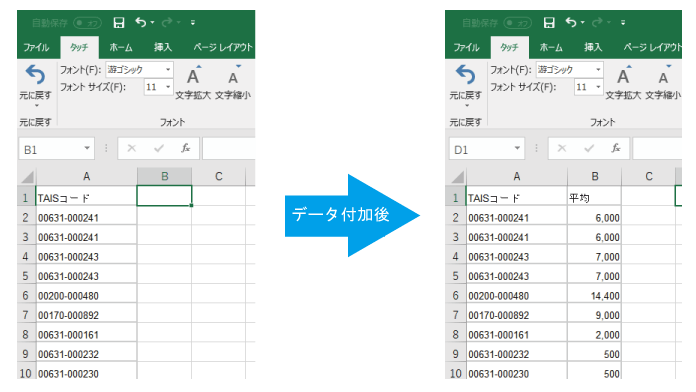This screenshot has height=392, width=696.
Task: Click formula enter checkmark in right window
Action: pos(589,148)
